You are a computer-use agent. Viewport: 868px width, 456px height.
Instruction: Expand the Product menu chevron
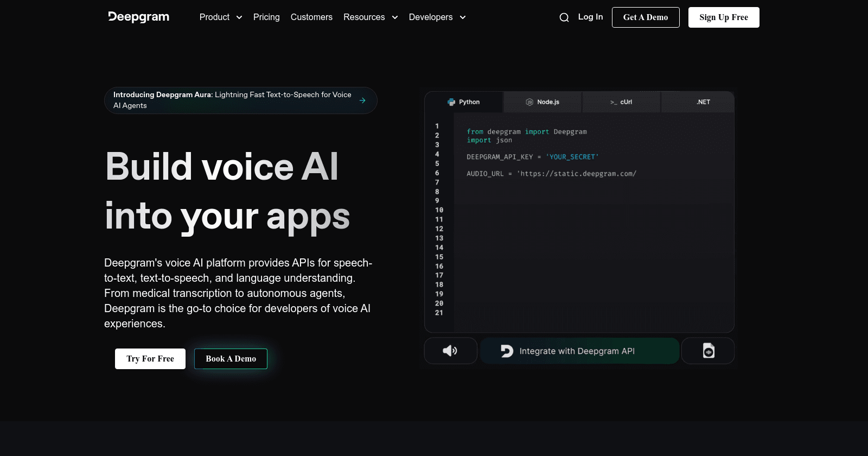[239, 17]
